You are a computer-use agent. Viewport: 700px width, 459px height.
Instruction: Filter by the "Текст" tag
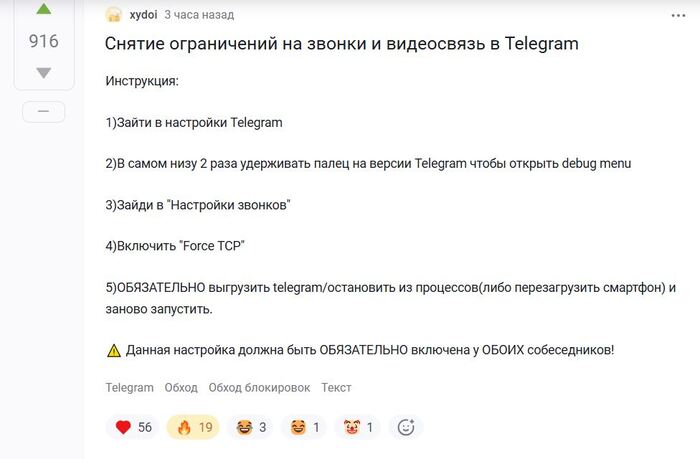pos(336,387)
